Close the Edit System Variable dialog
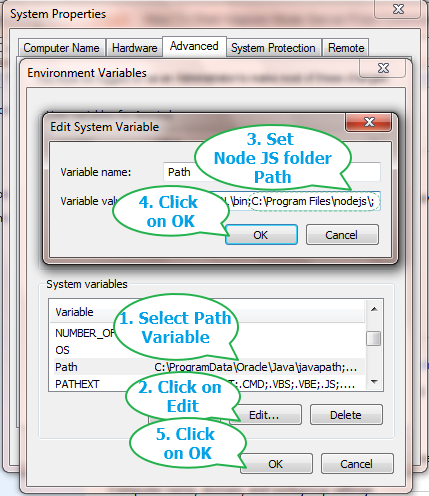Image resolution: width=429 pixels, height=496 pixels. 369,122
